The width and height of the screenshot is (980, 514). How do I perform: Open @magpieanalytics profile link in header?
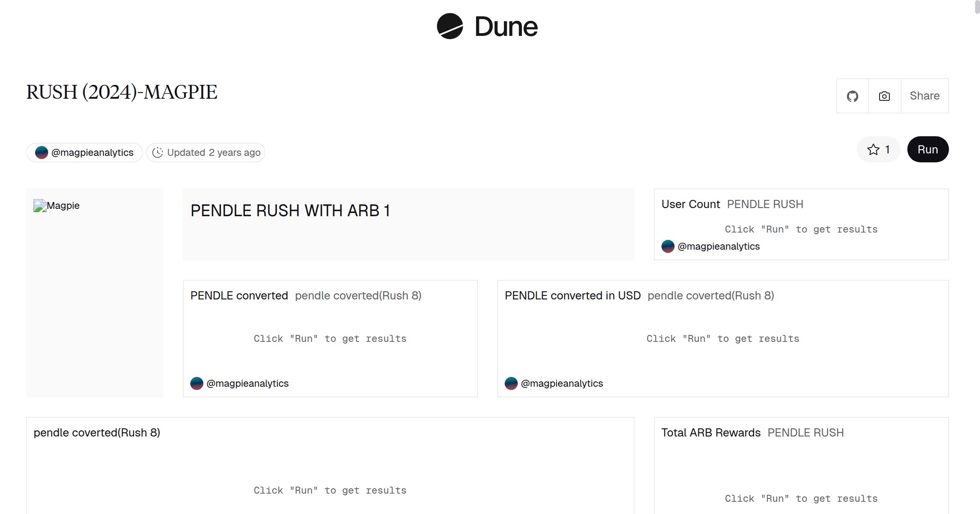(x=92, y=153)
